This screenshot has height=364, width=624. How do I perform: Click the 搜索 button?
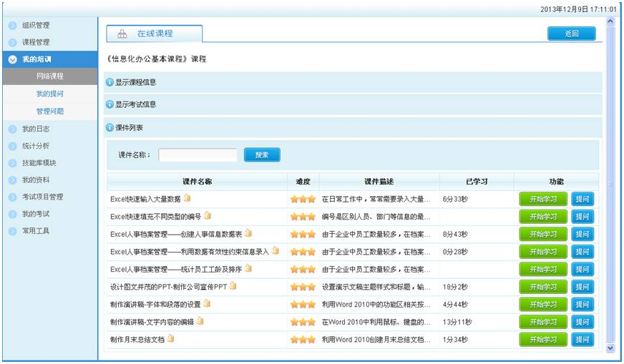click(262, 154)
